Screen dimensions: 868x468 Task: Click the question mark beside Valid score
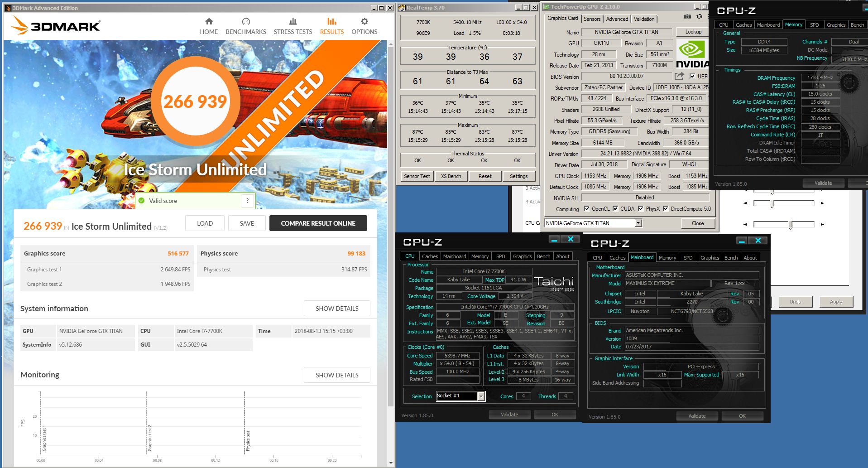(247, 201)
